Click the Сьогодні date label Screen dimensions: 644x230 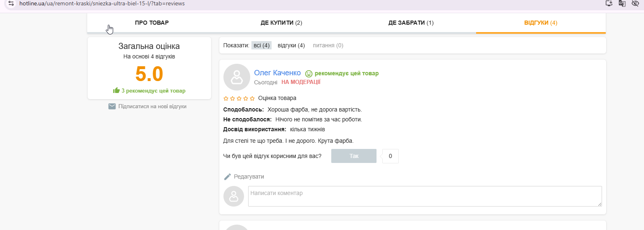[x=266, y=82]
